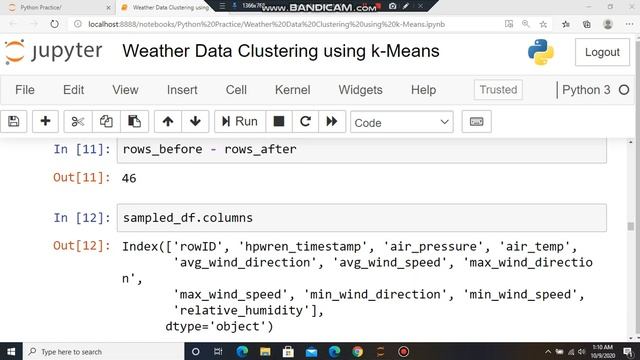
Task: Open File Explorer from the taskbar
Action: tap(265, 351)
